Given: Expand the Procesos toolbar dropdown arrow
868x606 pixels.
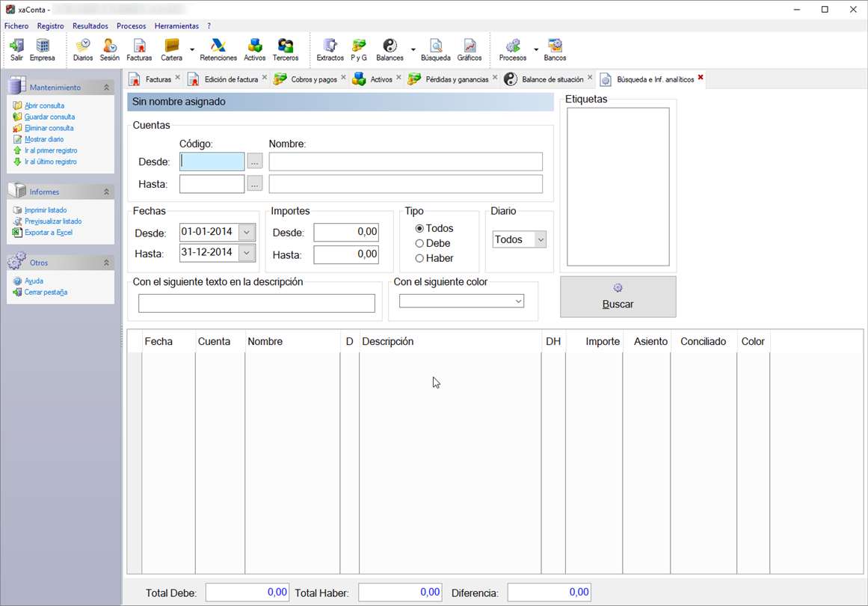Looking at the screenshot, I should pyautogui.click(x=536, y=50).
